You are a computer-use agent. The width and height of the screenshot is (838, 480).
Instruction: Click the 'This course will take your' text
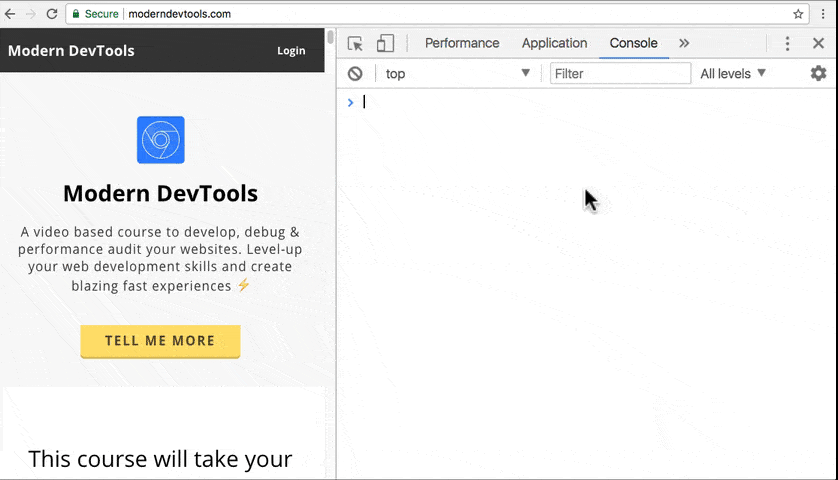click(160, 459)
